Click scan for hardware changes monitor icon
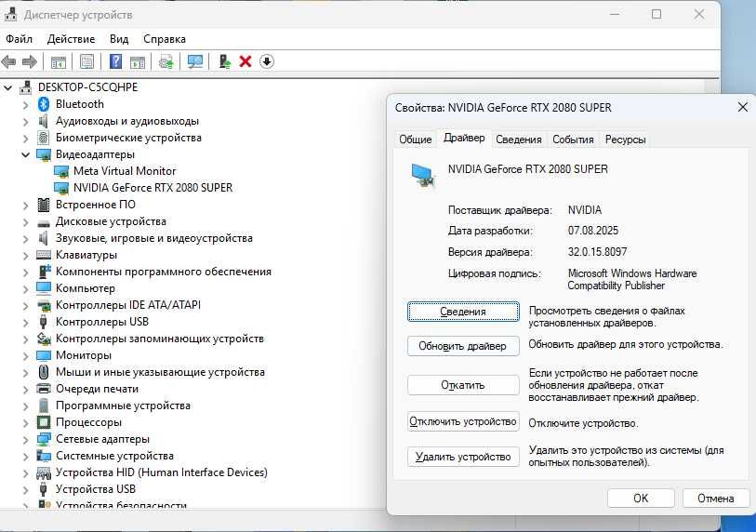756x532 pixels. click(195, 61)
